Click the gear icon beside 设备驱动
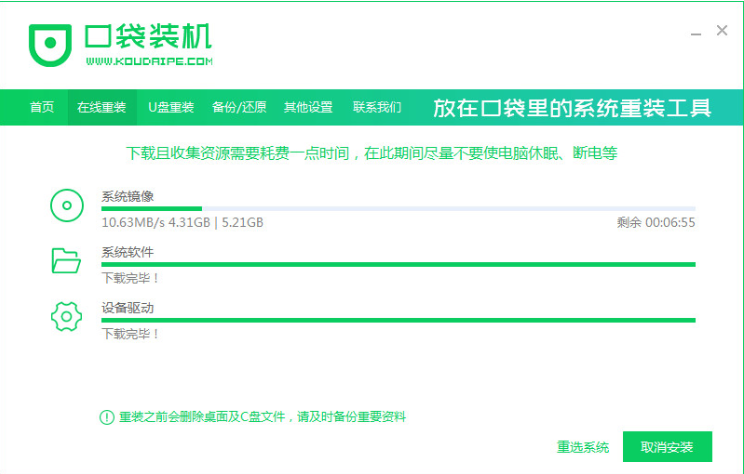This screenshot has height=474, width=744. (66, 316)
